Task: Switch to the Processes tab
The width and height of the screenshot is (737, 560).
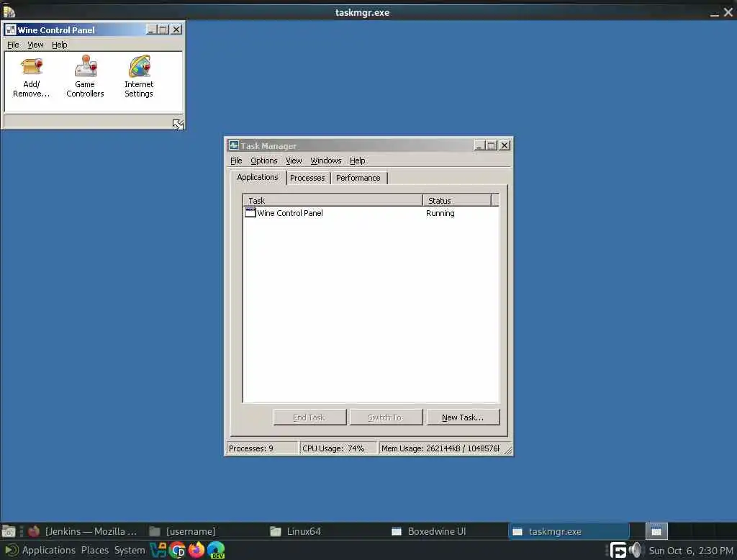Action: pos(307,179)
